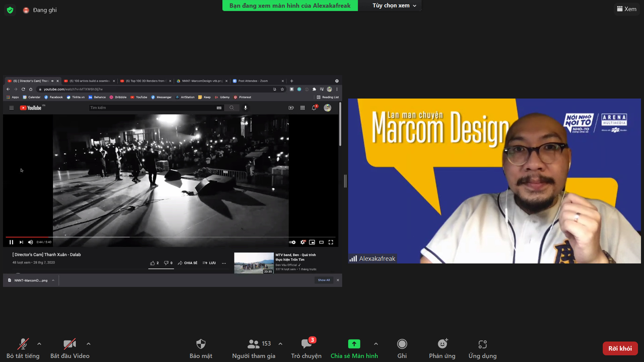Open YouTube apps grid icon
644x362 pixels.
tap(303, 108)
